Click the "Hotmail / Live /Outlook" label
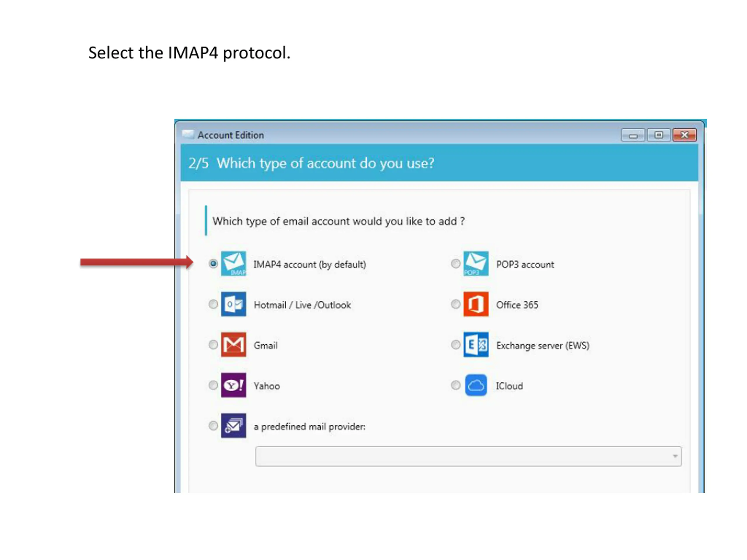Viewport: 747px width, 560px height. tap(302, 305)
